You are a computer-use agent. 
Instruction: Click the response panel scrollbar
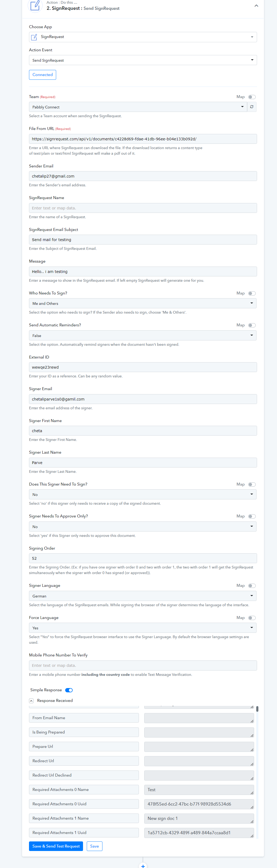point(257,709)
